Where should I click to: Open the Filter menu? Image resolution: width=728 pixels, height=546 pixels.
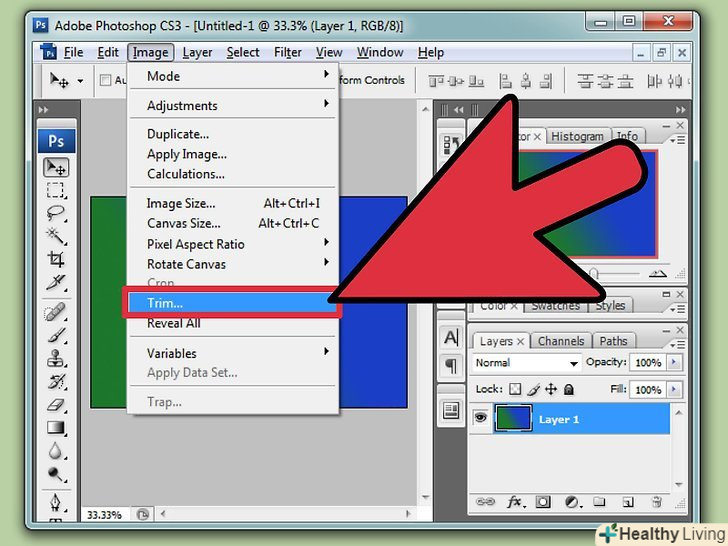click(x=288, y=52)
